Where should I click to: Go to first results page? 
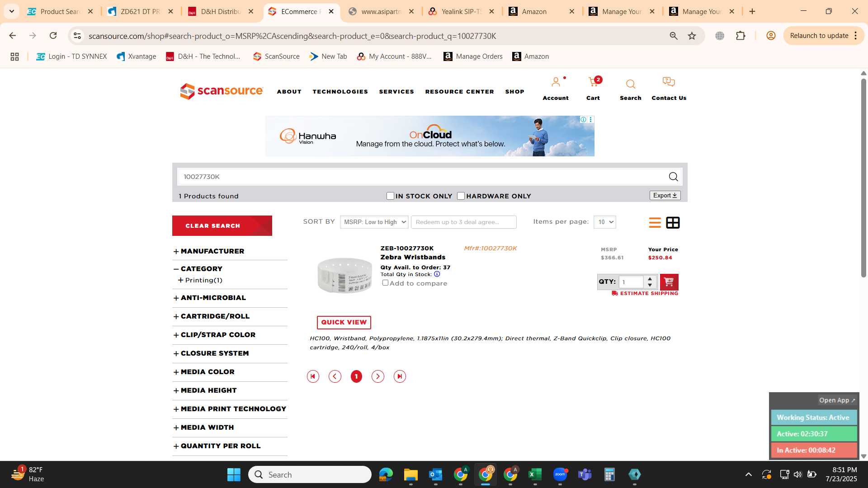click(x=313, y=376)
